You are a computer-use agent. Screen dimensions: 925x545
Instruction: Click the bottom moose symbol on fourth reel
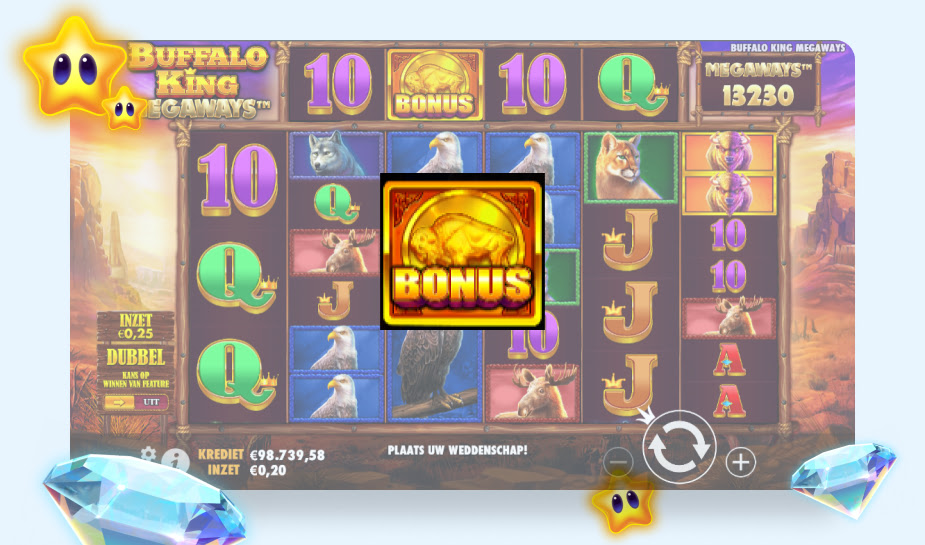pos(533,392)
